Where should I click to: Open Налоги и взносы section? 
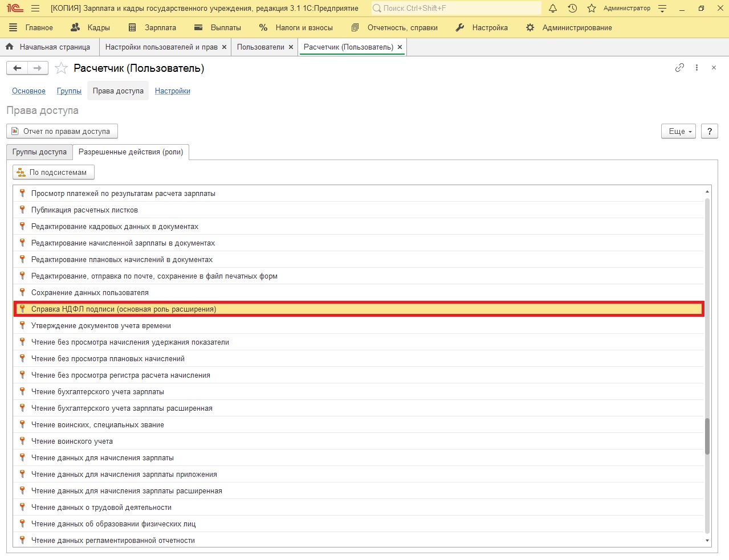[296, 27]
